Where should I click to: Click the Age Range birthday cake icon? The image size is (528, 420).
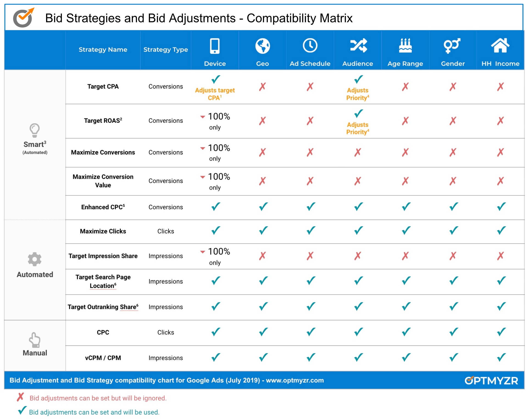(405, 45)
